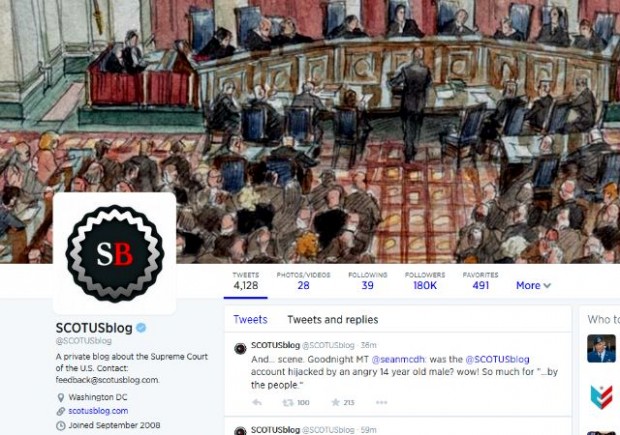Open the three-dot more options on tweet
The image size is (620, 435).
[x=382, y=403]
